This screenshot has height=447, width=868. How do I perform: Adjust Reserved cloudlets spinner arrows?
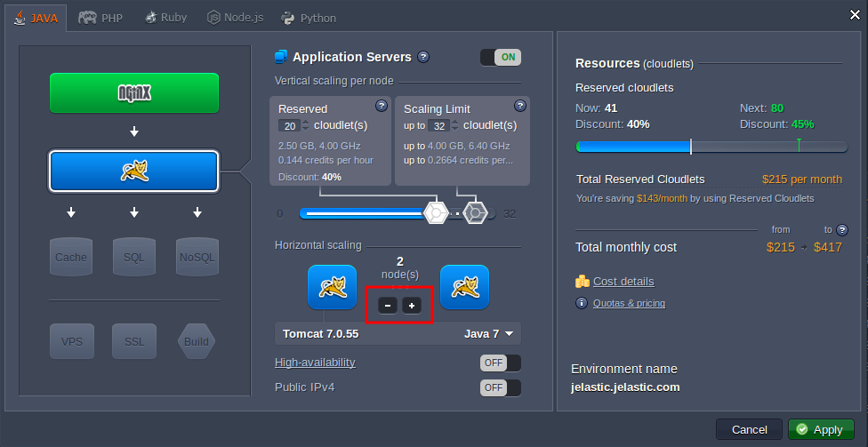coord(304,126)
